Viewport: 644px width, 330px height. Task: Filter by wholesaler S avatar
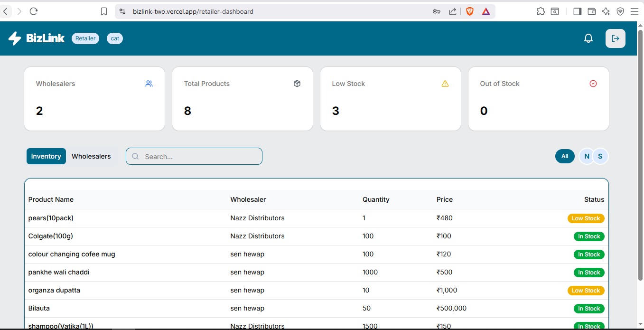coord(600,156)
